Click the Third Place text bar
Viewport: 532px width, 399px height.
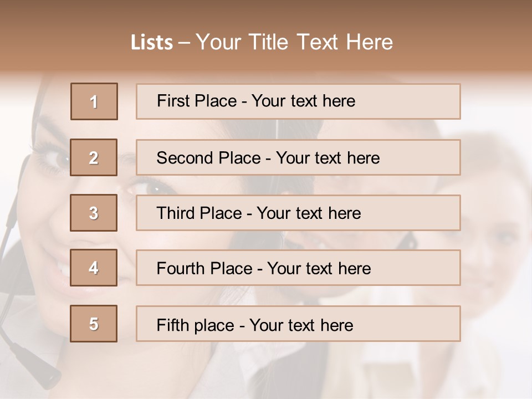298,213
